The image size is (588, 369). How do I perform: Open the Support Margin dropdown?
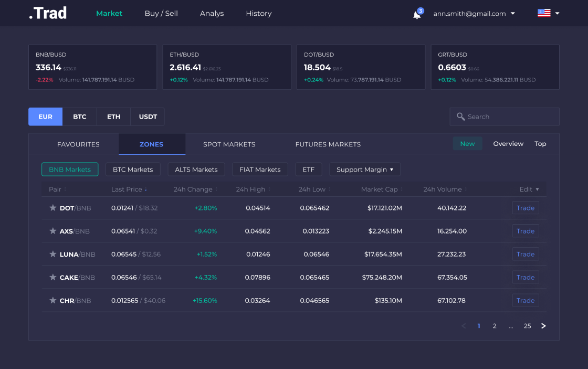(x=364, y=170)
